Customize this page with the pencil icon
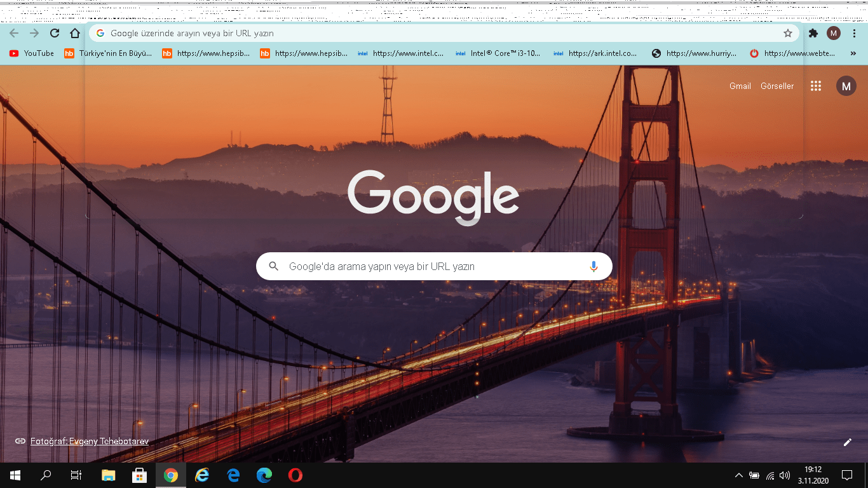This screenshot has width=868, height=488. [847, 442]
